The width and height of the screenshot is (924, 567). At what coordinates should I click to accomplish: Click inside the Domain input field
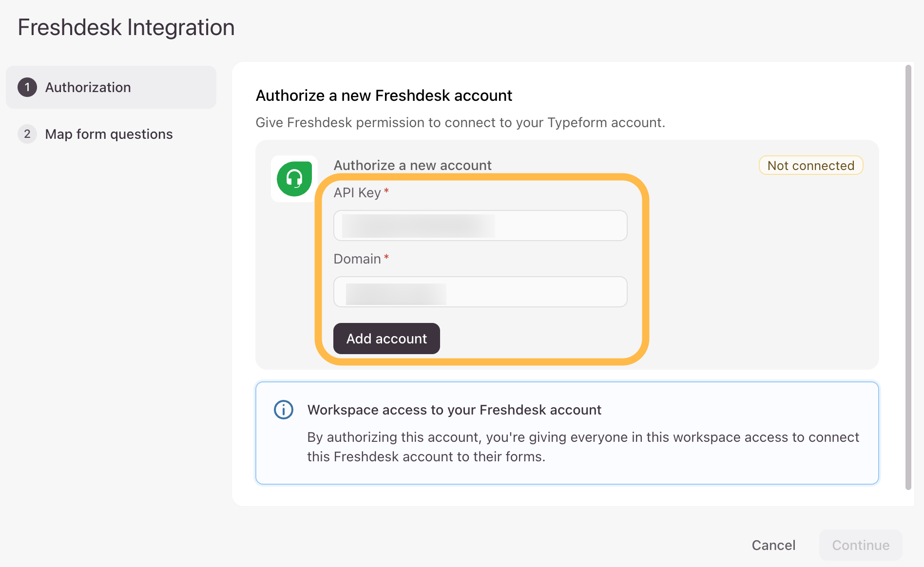click(x=480, y=292)
